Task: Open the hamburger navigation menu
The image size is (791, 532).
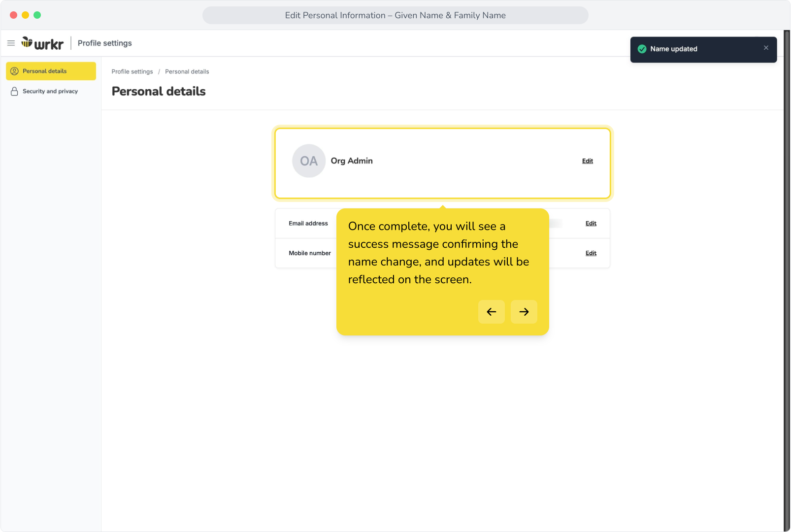Action: (11, 43)
